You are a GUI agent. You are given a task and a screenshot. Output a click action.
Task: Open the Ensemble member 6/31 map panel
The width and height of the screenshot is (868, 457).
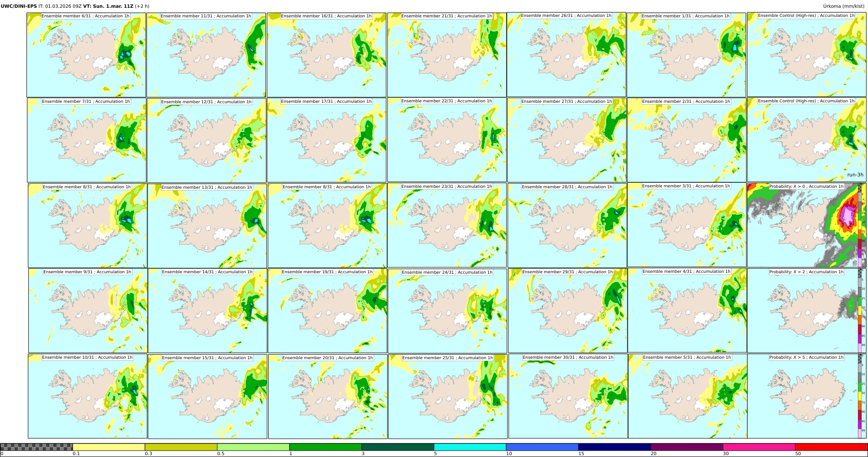[x=86, y=55]
